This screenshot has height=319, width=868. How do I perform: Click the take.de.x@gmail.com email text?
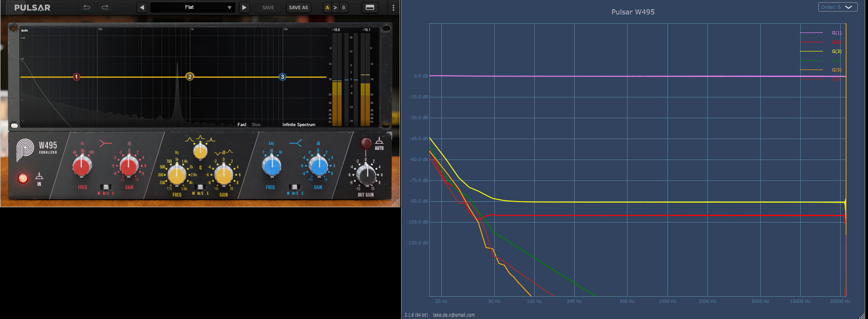[x=453, y=315]
